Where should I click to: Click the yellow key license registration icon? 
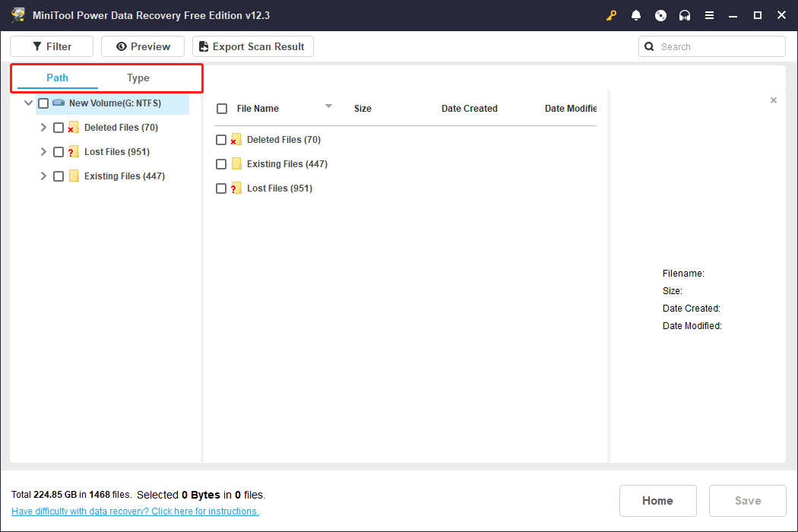coord(612,15)
